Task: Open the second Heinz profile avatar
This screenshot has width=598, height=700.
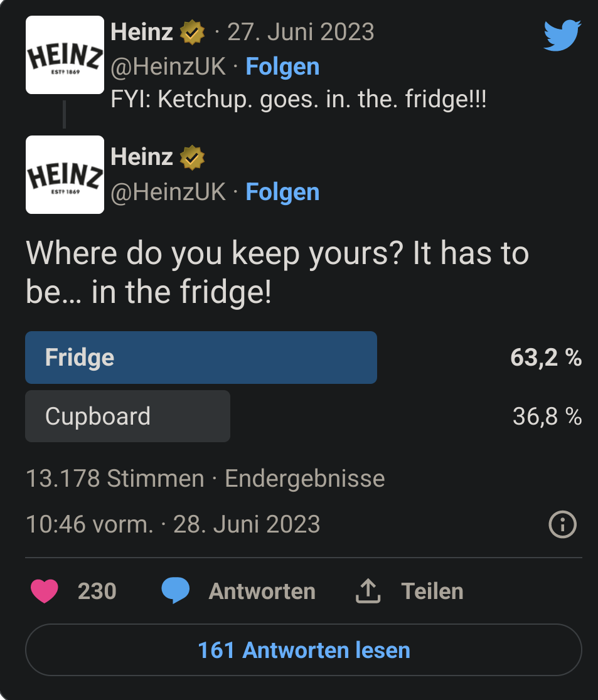Action: (65, 174)
